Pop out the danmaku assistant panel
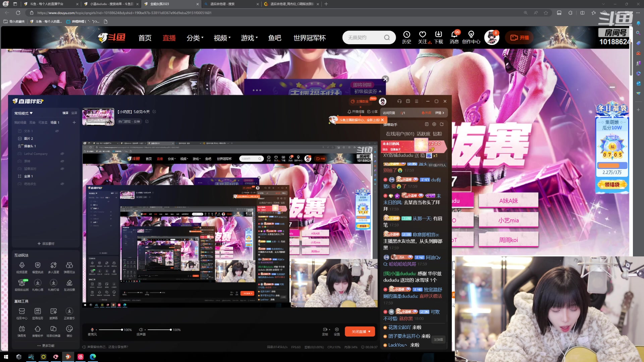Screen dimensions: 644x362 point(442,124)
